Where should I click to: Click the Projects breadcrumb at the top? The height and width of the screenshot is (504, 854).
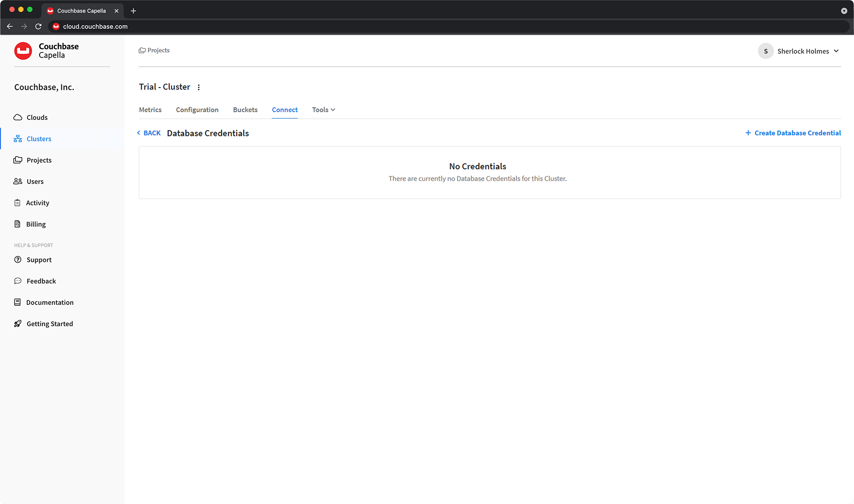pyautogui.click(x=154, y=50)
